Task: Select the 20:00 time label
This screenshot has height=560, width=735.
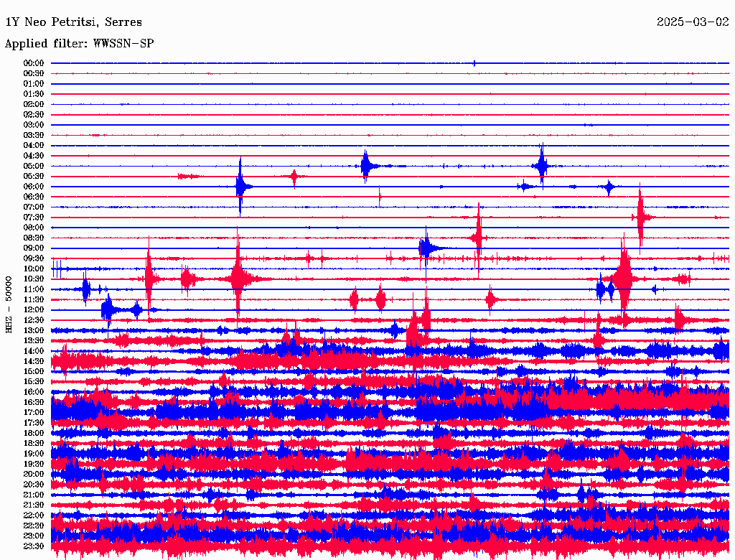Action: pos(34,474)
